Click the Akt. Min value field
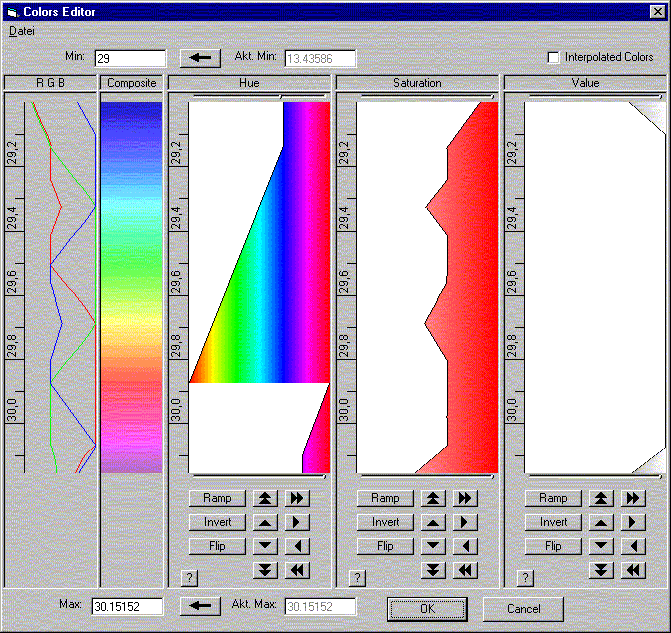The image size is (671, 633). pyautogui.click(x=320, y=59)
